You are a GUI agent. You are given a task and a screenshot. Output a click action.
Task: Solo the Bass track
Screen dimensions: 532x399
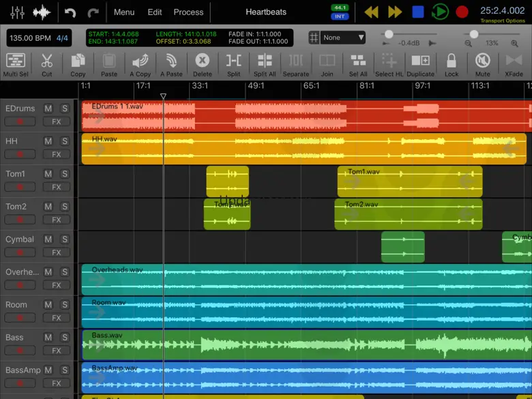click(65, 338)
